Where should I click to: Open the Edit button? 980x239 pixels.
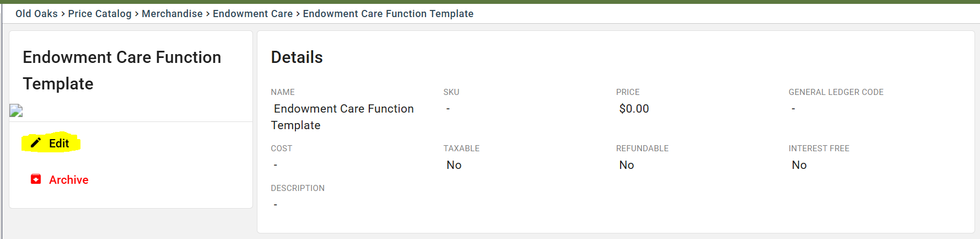click(51, 143)
